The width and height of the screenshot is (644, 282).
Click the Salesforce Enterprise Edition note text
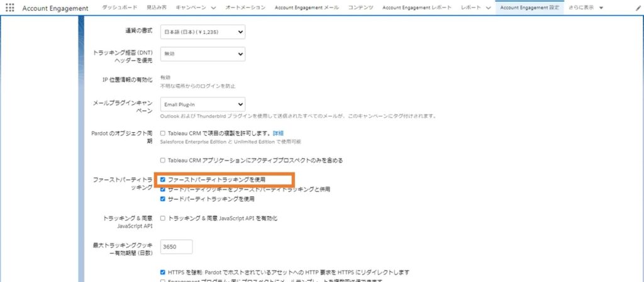[230, 142]
